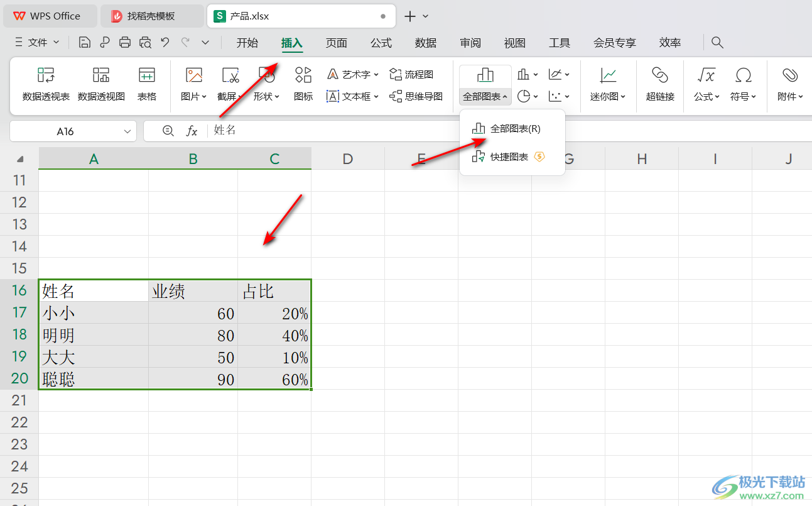Select the 占比 header cell
The width and height of the screenshot is (812, 506).
(x=274, y=290)
